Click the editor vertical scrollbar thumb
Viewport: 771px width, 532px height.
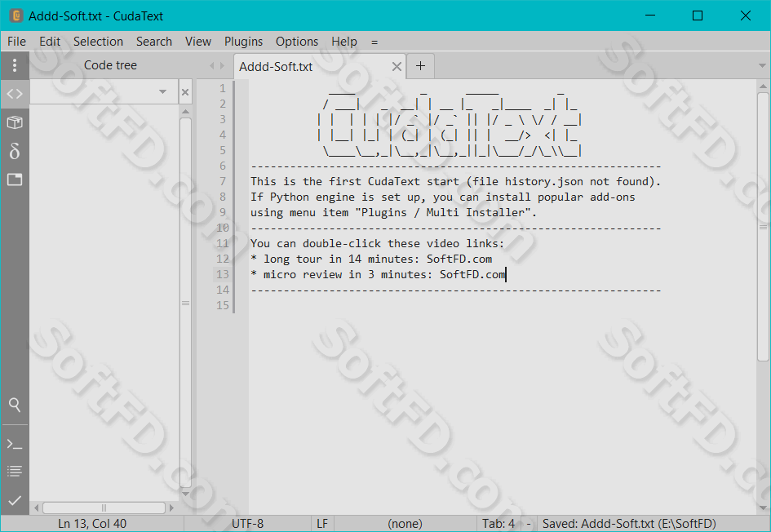(763, 227)
